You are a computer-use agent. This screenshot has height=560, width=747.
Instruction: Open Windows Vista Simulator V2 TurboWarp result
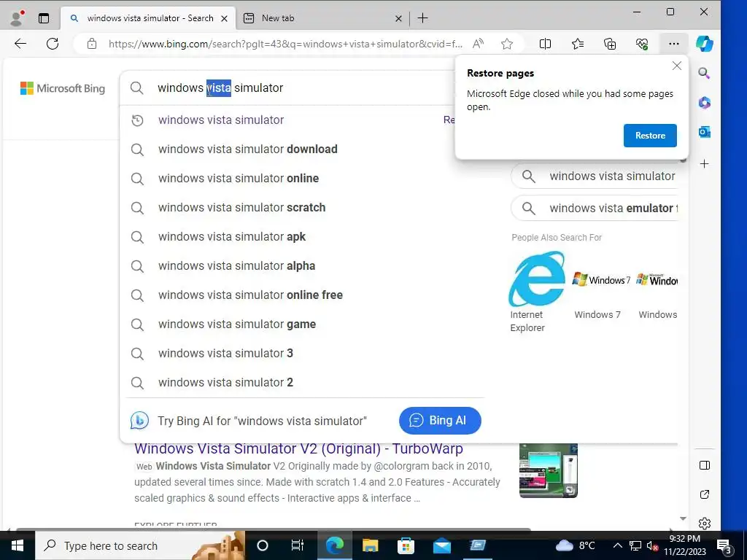click(x=298, y=448)
